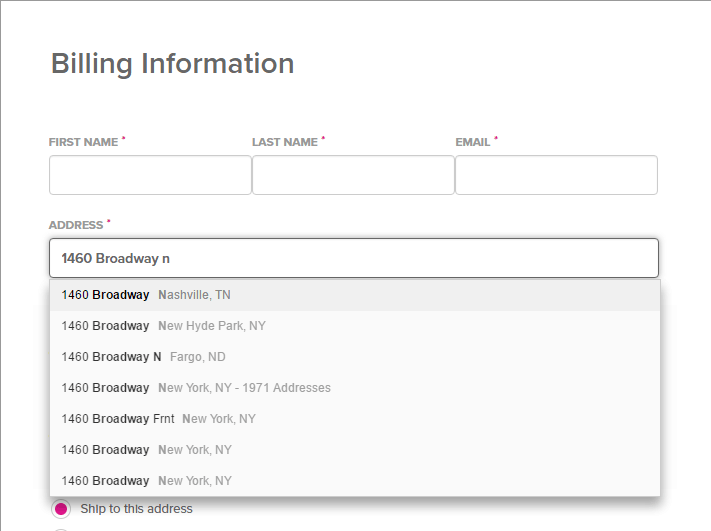
Task: Click the typed text '1460 Broadway n'
Action: click(x=116, y=258)
